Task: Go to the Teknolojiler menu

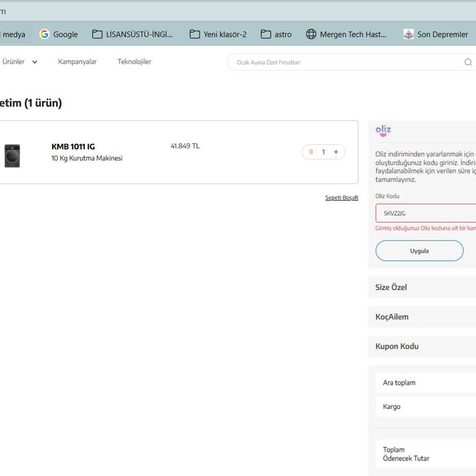Action: 134,62
